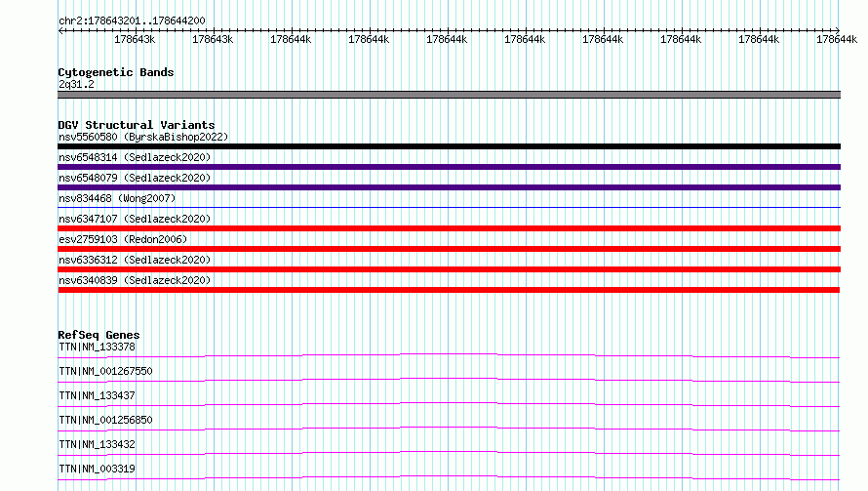This screenshot has height=491, width=868.
Task: Select transcript TTN|NM_133432 label
Action: [x=97, y=444]
